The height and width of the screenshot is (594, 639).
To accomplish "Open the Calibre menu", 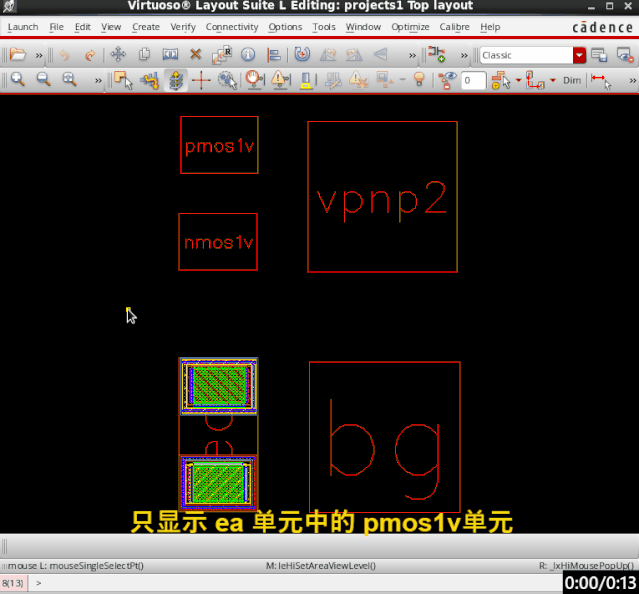I will 455,27.
